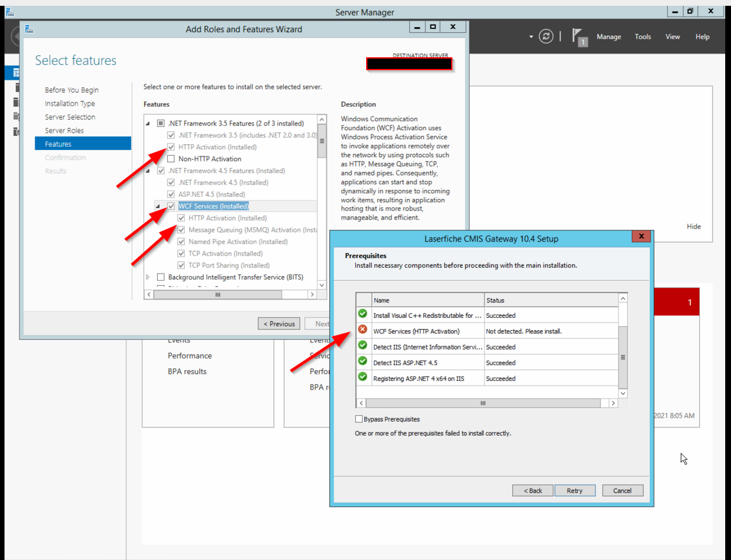The image size is (731, 560).
Task: Open the Manage menu
Action: pyautogui.click(x=608, y=37)
